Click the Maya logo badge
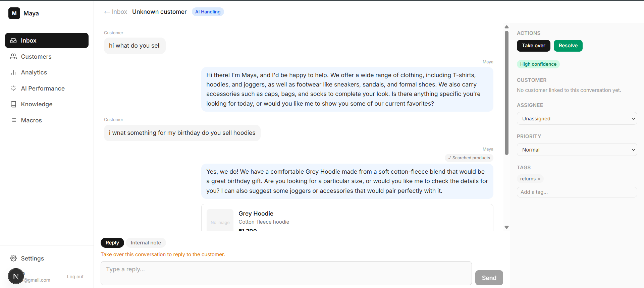Screen dimensions: 644x288 pyautogui.click(x=14, y=13)
